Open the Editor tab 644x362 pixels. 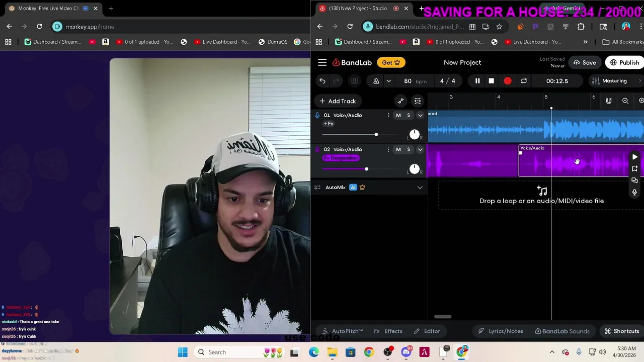click(427, 331)
